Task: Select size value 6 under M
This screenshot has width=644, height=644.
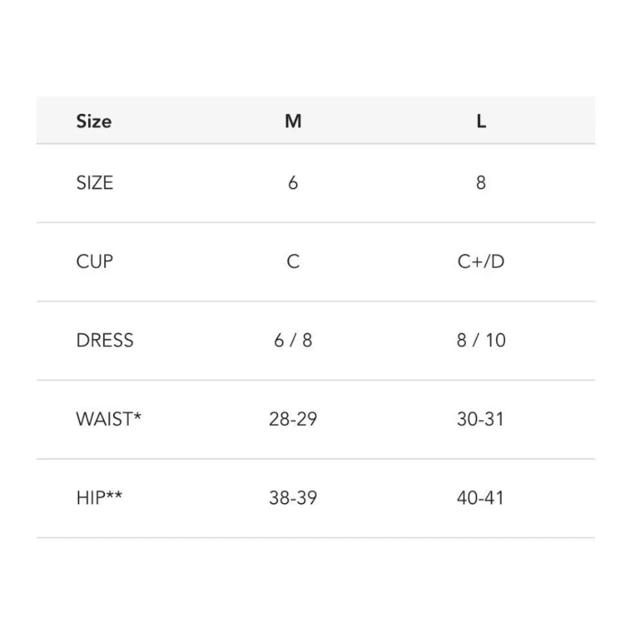Action: (293, 183)
